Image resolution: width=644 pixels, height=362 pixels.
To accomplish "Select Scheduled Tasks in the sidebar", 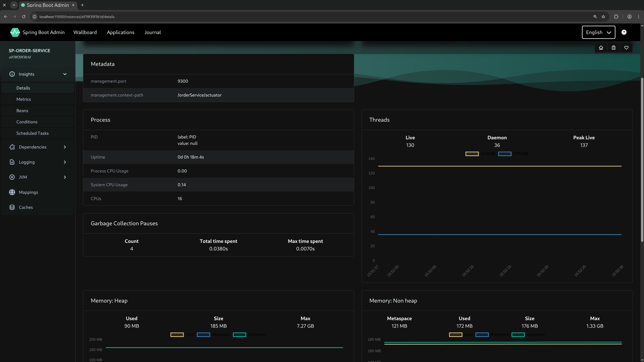I will (32, 133).
